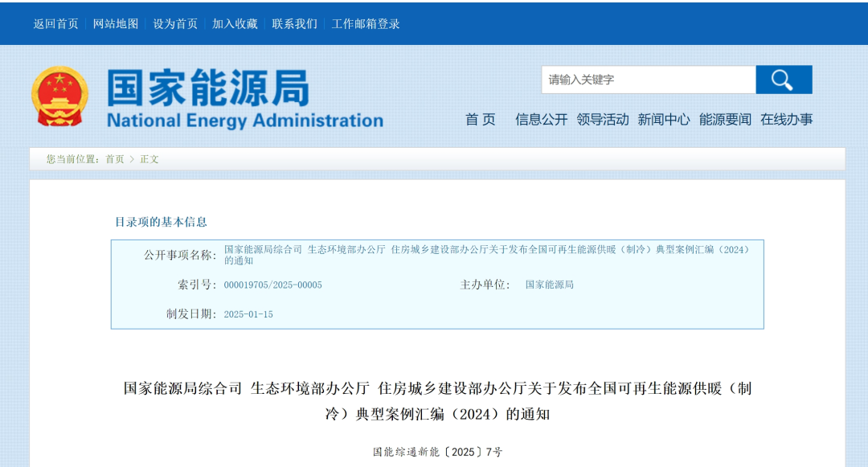The width and height of the screenshot is (868, 467).
Task: Click the search magnifier icon
Action: pyautogui.click(x=784, y=80)
